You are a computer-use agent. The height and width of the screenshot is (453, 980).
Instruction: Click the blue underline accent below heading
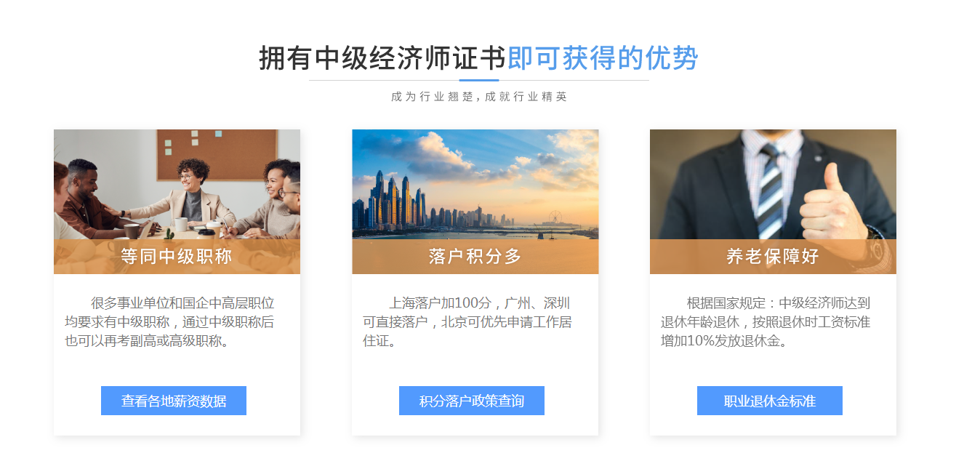479,80
